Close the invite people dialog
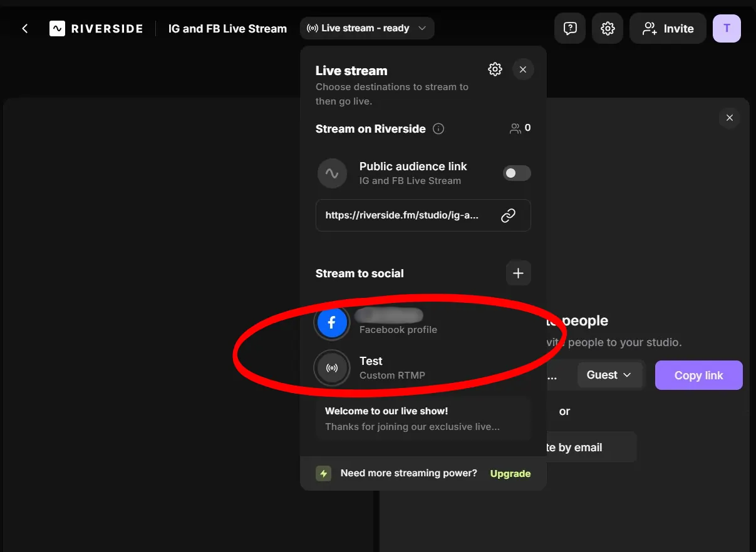The height and width of the screenshot is (552, 756). (729, 118)
